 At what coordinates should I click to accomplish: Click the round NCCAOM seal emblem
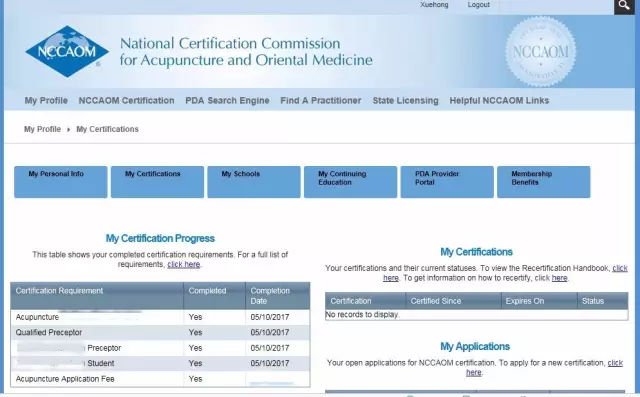click(540, 52)
